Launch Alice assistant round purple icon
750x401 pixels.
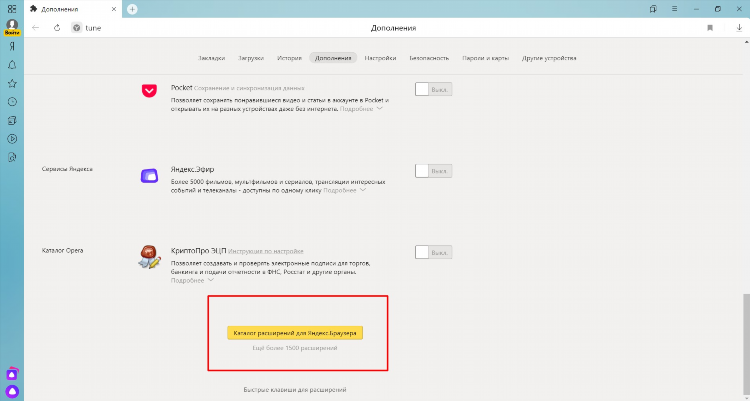click(x=12, y=391)
